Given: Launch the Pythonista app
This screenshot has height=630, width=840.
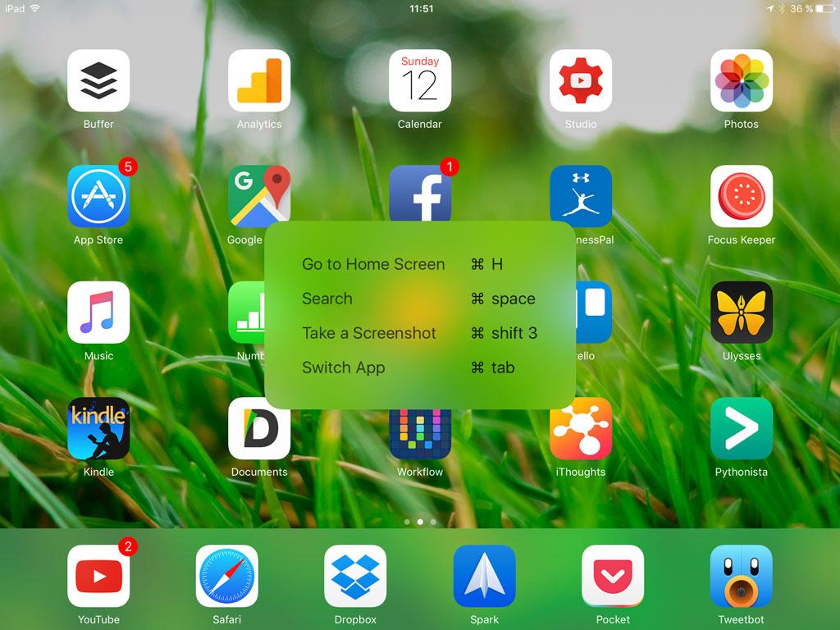Looking at the screenshot, I should pos(742,428).
